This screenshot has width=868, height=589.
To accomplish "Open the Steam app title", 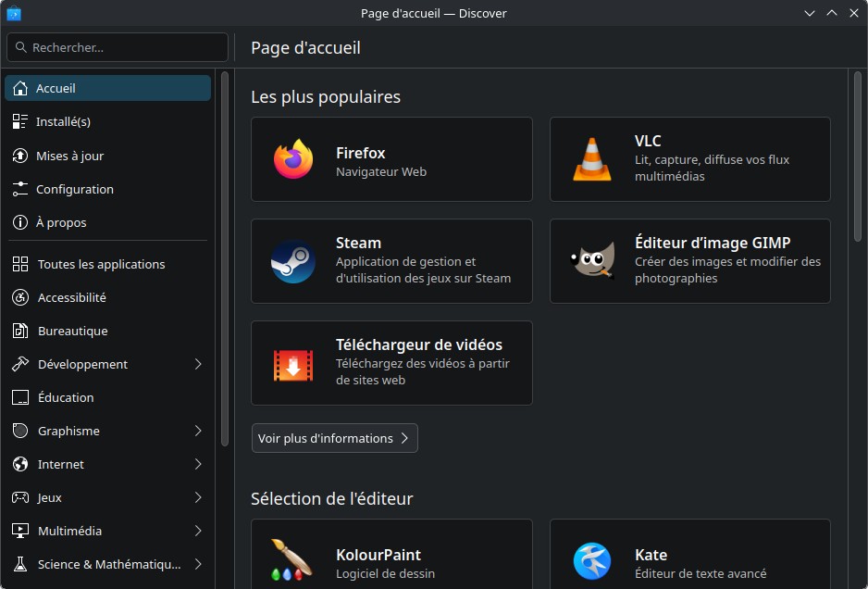I will tap(358, 243).
